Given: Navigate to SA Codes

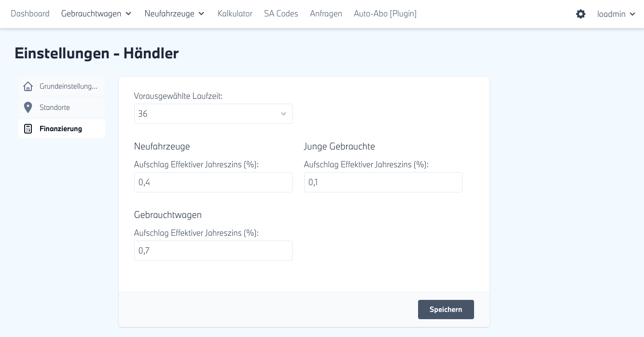Looking at the screenshot, I should [281, 13].
